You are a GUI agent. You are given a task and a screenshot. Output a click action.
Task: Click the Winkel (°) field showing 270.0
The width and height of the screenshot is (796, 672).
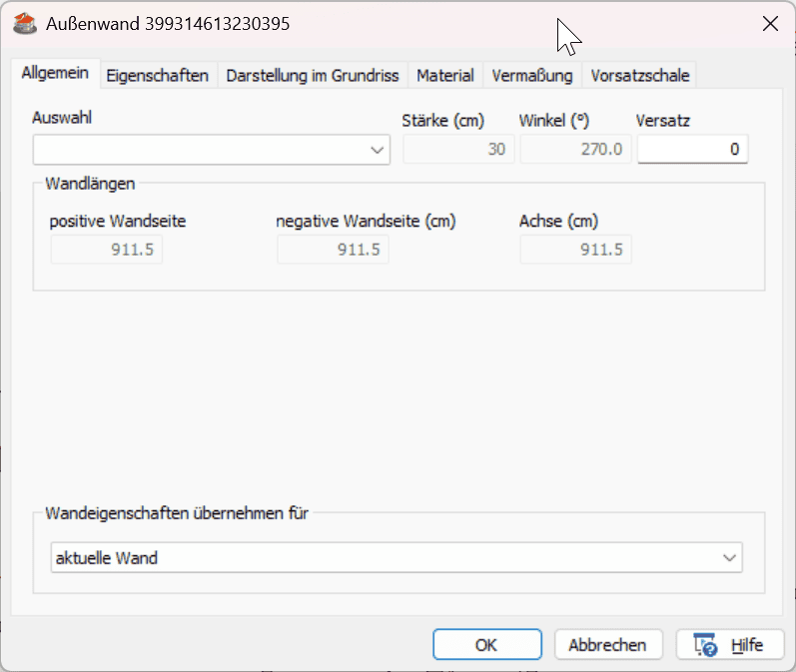(575, 149)
